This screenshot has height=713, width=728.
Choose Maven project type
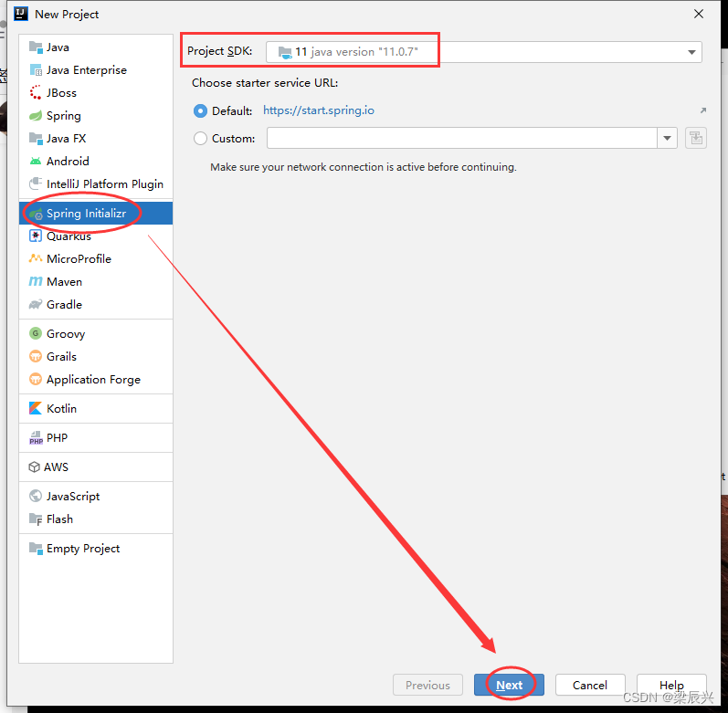tap(96, 281)
